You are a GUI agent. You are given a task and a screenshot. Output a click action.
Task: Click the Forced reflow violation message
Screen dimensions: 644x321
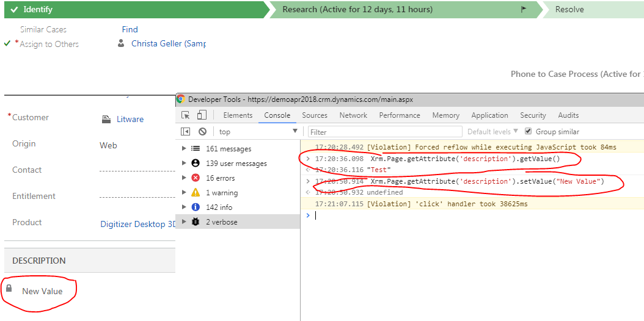(492, 147)
